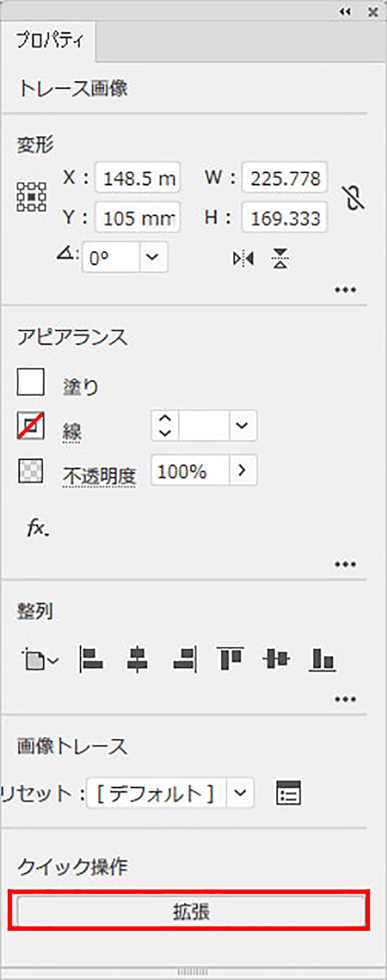Click horizontal align right icon
Image resolution: width=387 pixels, height=980 pixels.
pos(185,659)
